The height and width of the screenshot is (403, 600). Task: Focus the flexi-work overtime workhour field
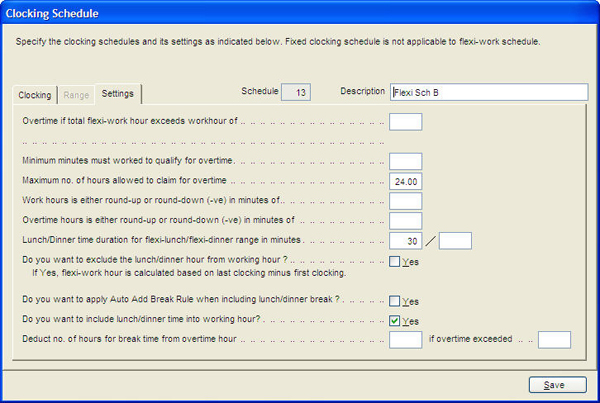pyautogui.click(x=406, y=122)
